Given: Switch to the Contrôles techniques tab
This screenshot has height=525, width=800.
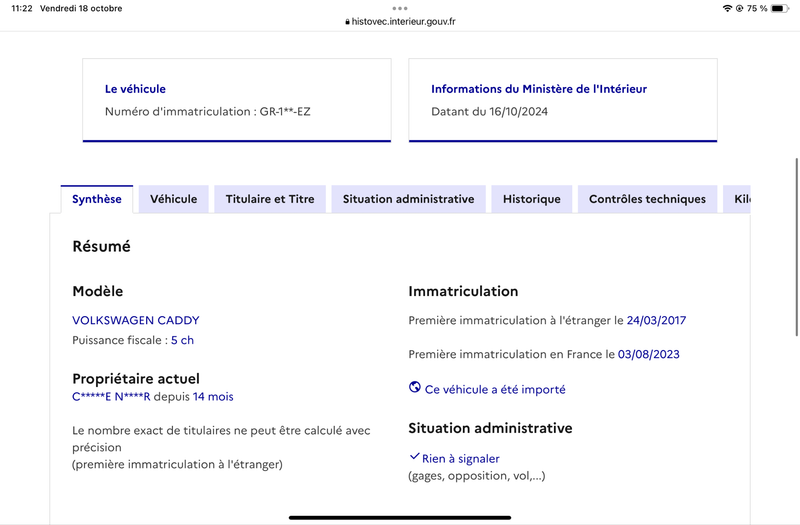Looking at the screenshot, I should 647,199.
